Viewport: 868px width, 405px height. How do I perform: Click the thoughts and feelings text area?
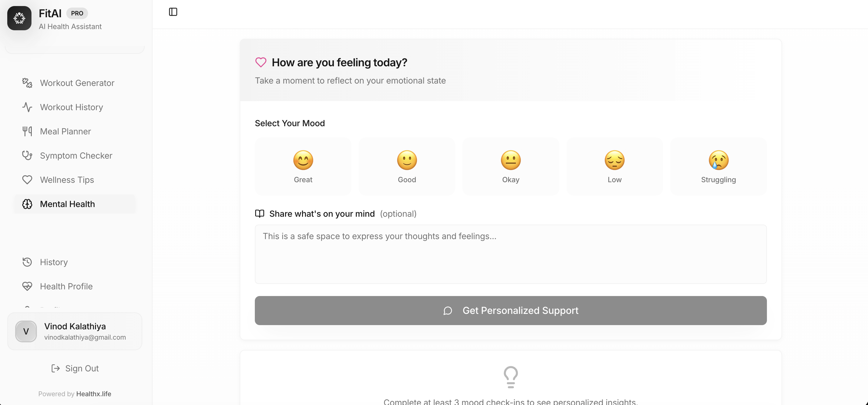click(511, 254)
